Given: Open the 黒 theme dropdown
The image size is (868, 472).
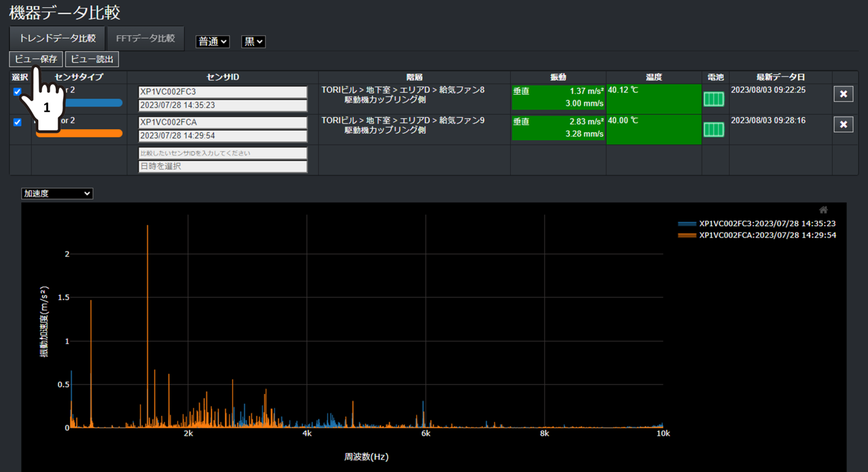Looking at the screenshot, I should tap(253, 41).
